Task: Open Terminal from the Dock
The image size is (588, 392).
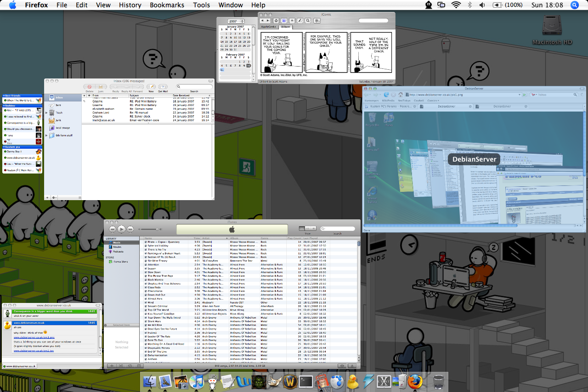Action: point(305,381)
